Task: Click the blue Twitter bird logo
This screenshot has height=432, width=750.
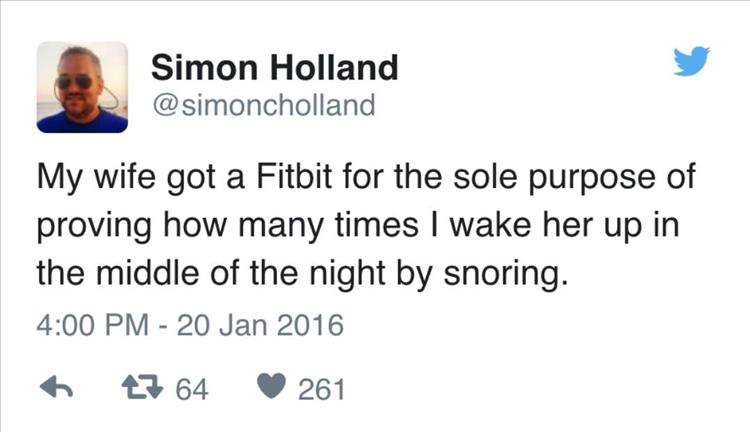Action: (x=692, y=61)
